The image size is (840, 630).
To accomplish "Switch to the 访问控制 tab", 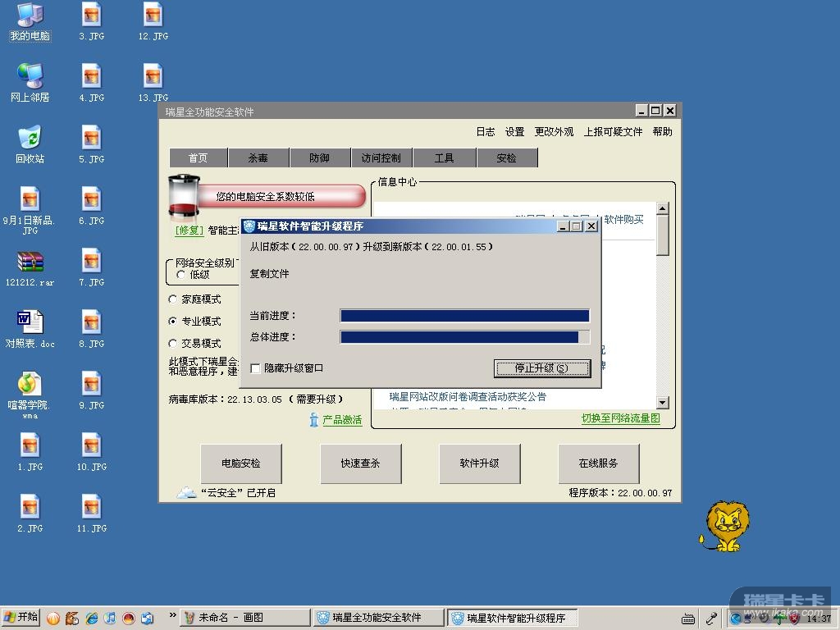I will point(381,158).
